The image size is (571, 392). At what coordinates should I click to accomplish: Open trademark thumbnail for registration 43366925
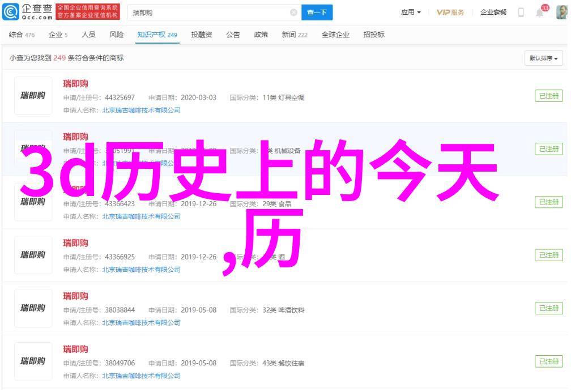[x=33, y=255]
